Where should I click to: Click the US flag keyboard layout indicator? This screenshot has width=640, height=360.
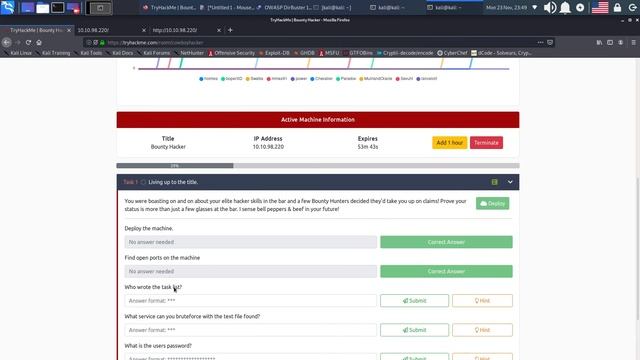[x=600, y=7]
